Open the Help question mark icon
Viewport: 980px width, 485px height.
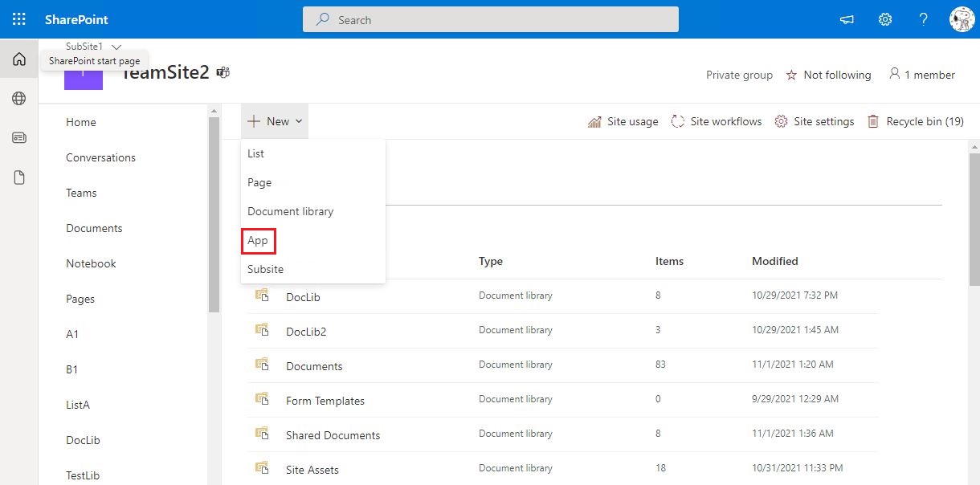coord(924,19)
